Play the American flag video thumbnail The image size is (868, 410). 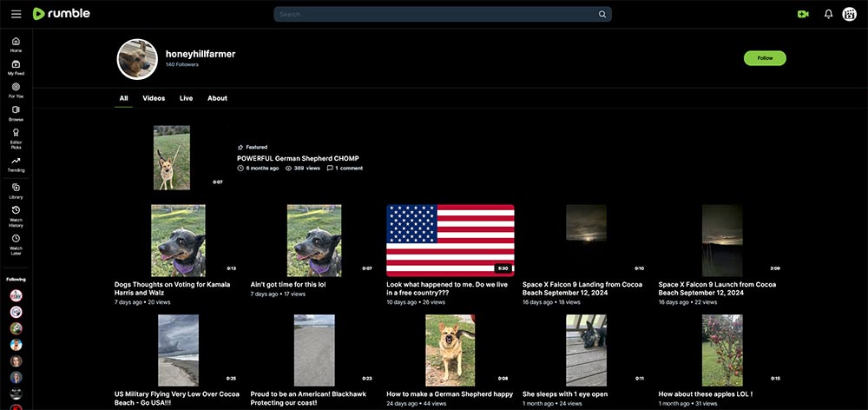pos(450,241)
